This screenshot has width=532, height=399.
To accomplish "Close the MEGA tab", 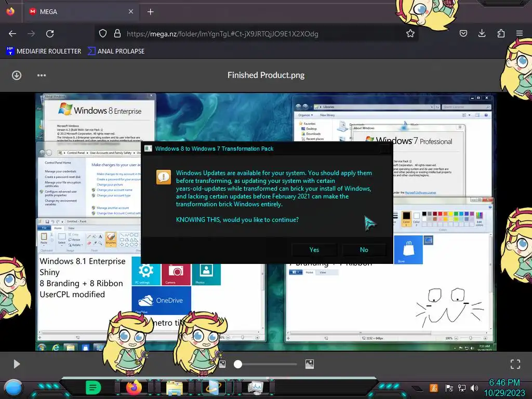I will [x=130, y=11].
